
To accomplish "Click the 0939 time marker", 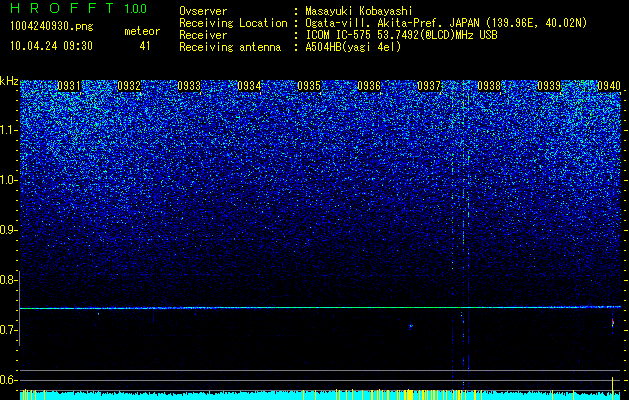I will click(x=549, y=86).
